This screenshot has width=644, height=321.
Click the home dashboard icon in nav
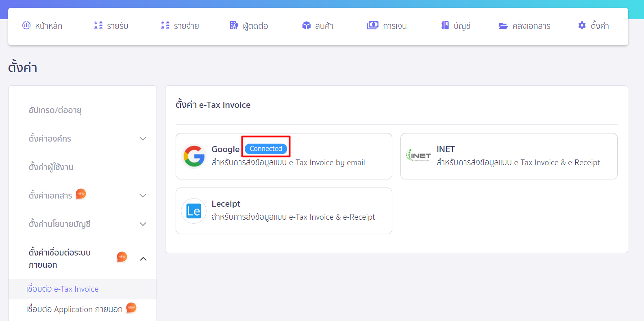(26, 25)
